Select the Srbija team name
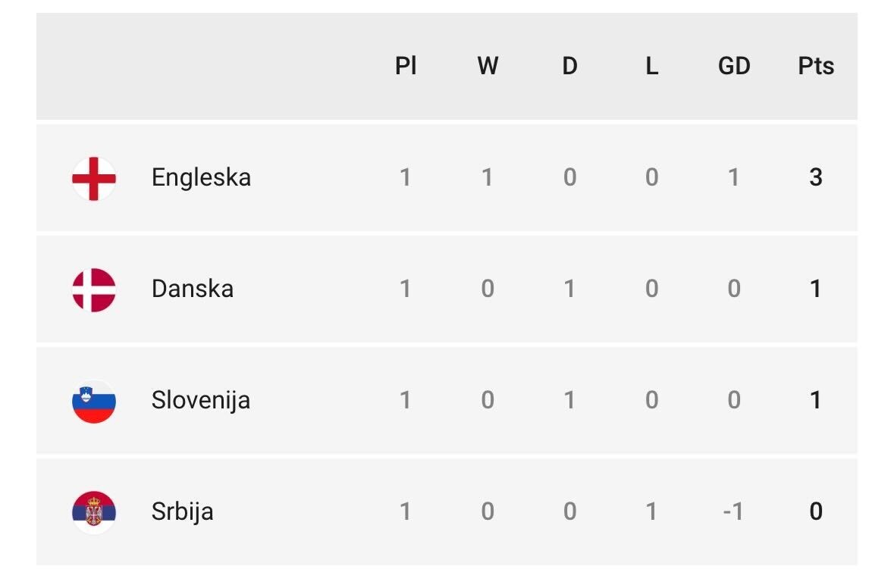 click(183, 511)
